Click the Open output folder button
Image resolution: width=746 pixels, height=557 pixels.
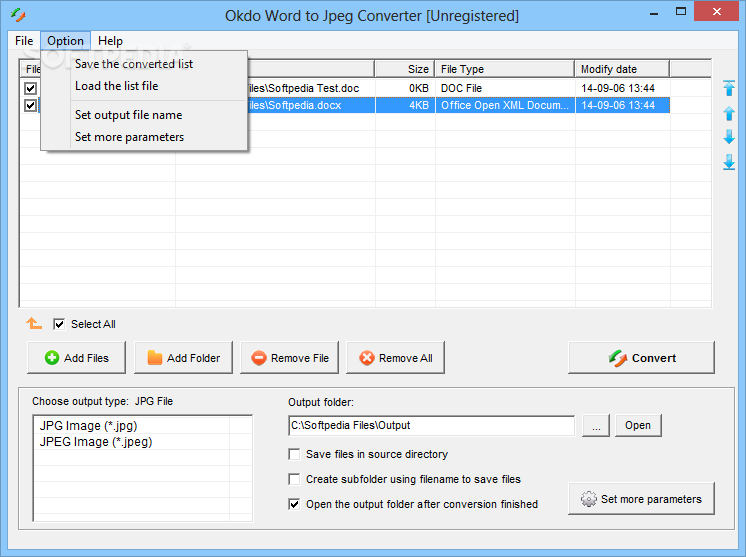[x=638, y=425]
